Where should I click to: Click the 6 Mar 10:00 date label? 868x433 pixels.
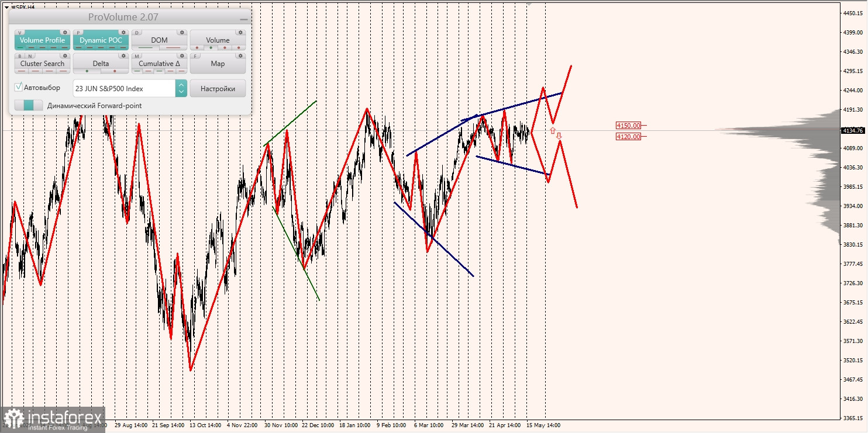coord(429,425)
